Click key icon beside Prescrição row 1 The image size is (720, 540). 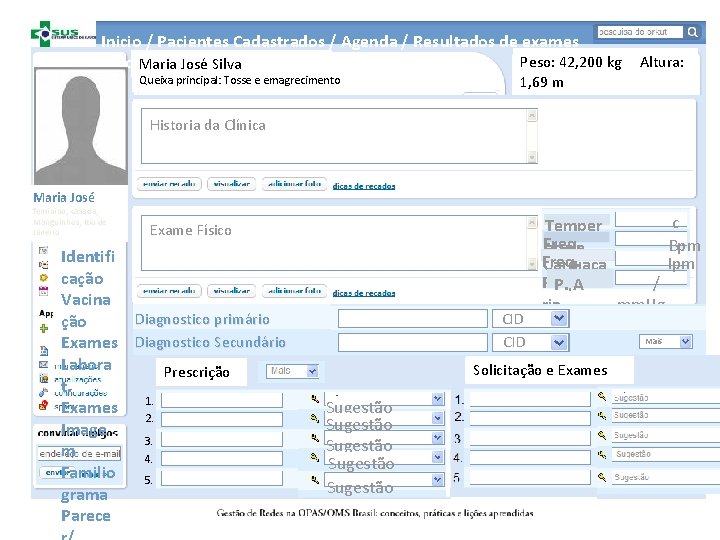pyautogui.click(x=315, y=399)
